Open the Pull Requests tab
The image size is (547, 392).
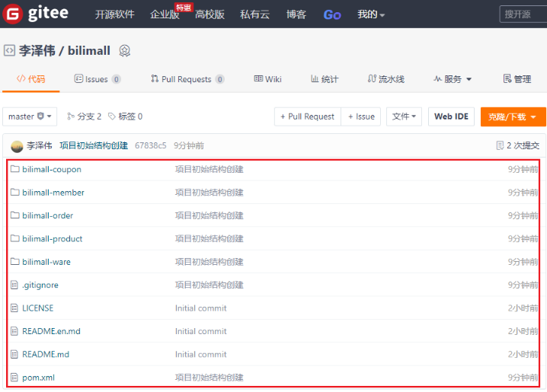click(x=187, y=79)
